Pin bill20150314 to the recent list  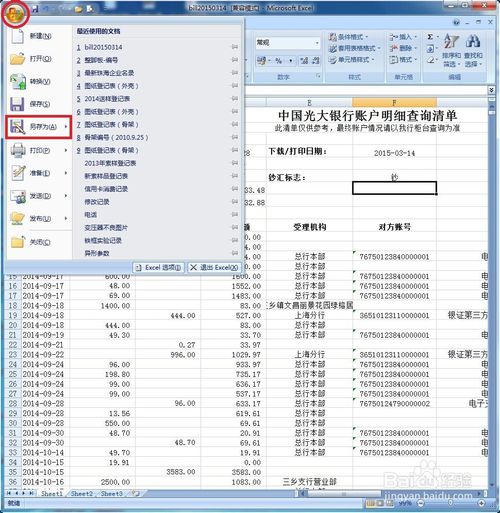pyautogui.click(x=235, y=47)
